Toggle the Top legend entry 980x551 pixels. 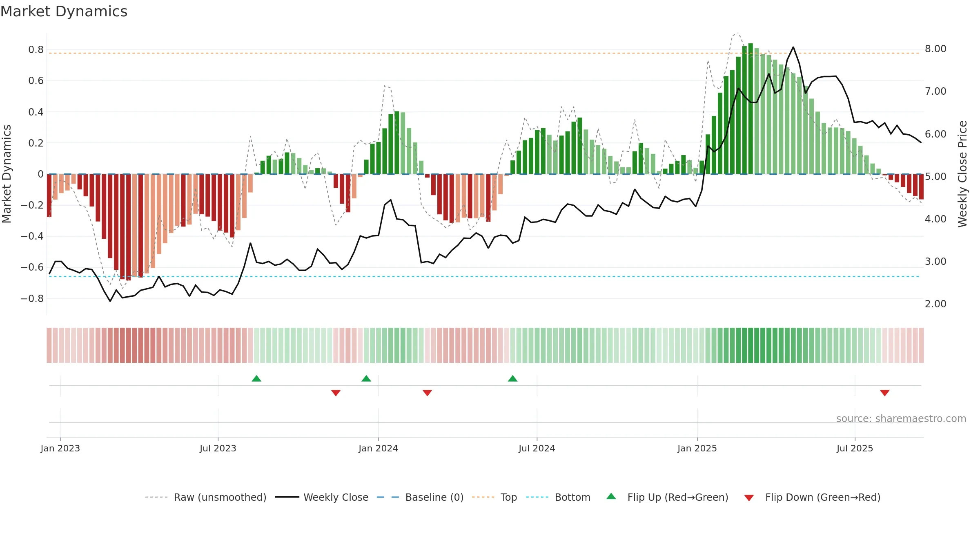(494, 497)
